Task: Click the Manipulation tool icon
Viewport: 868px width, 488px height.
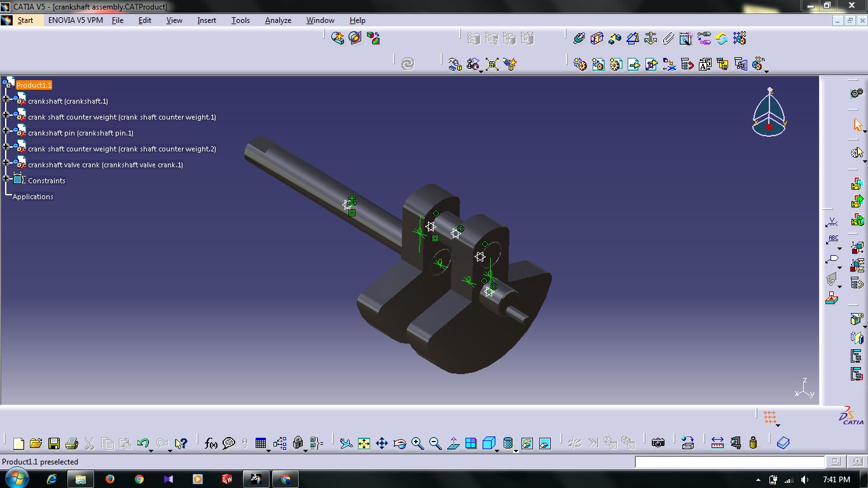Action: pos(455,64)
